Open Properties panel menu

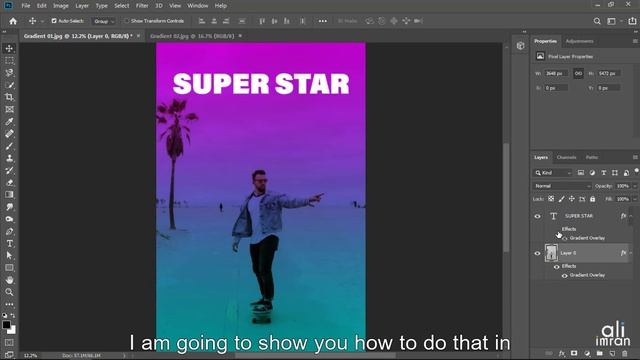coord(635,41)
